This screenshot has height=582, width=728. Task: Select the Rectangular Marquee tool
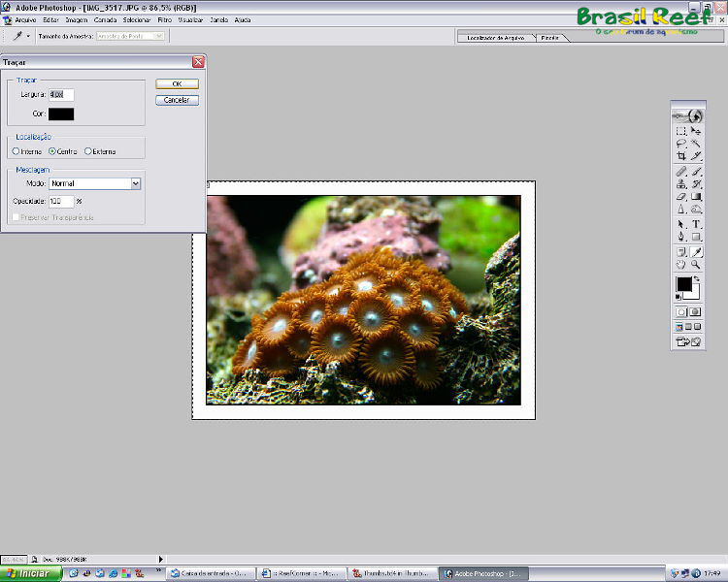pyautogui.click(x=681, y=130)
